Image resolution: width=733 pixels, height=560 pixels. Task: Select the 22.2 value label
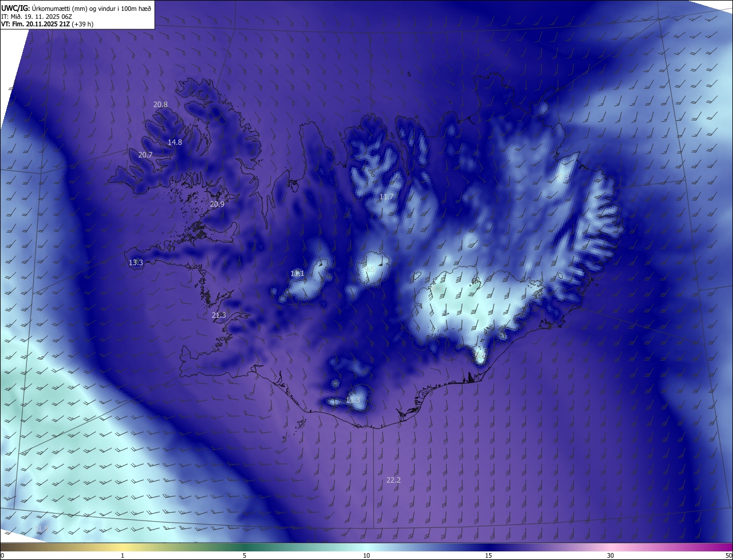[393, 480]
